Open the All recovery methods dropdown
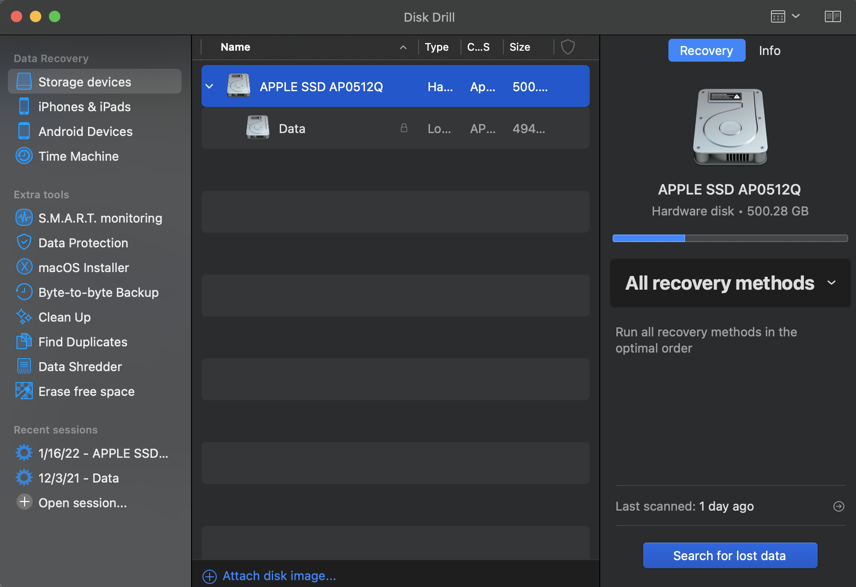The height and width of the screenshot is (587, 856). (730, 283)
